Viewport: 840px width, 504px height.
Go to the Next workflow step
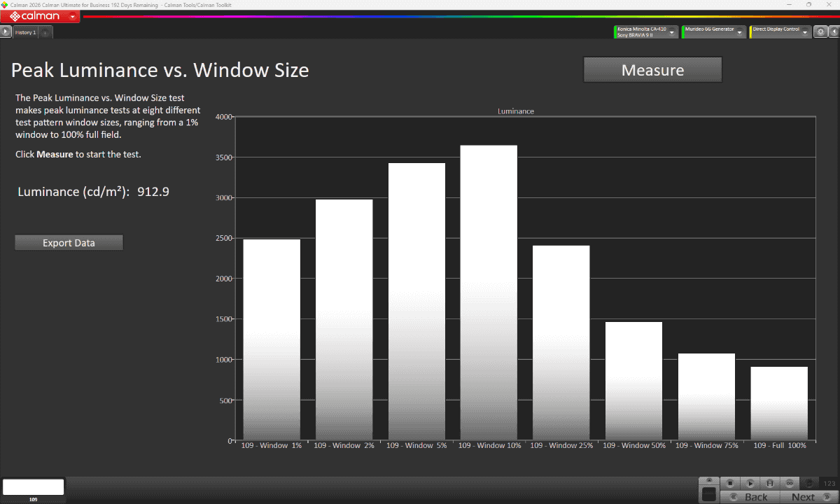click(810, 497)
